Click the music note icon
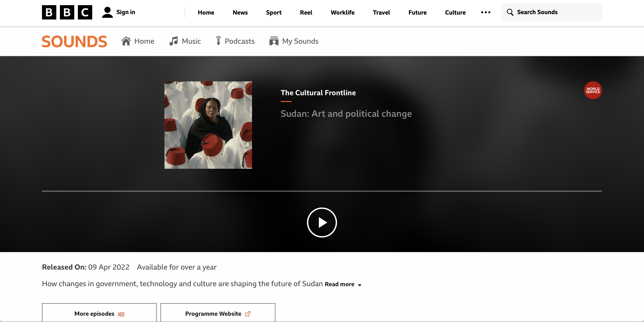The width and height of the screenshot is (644, 322). [x=173, y=41]
